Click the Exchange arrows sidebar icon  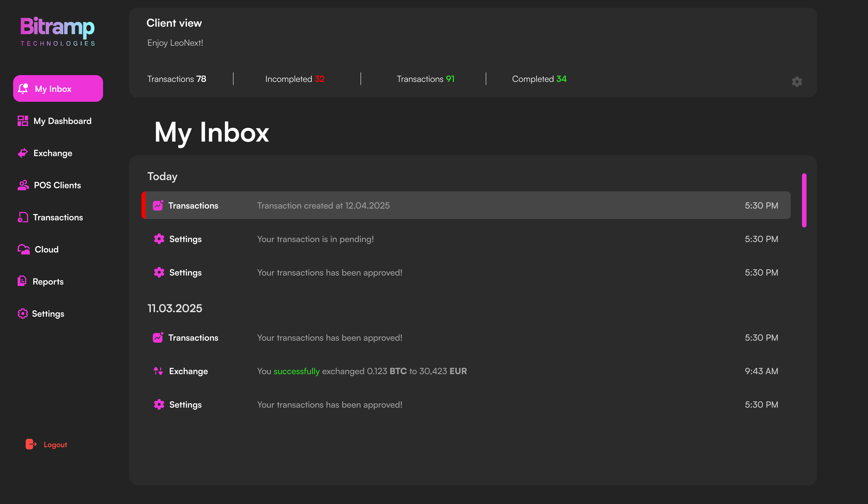pos(23,153)
